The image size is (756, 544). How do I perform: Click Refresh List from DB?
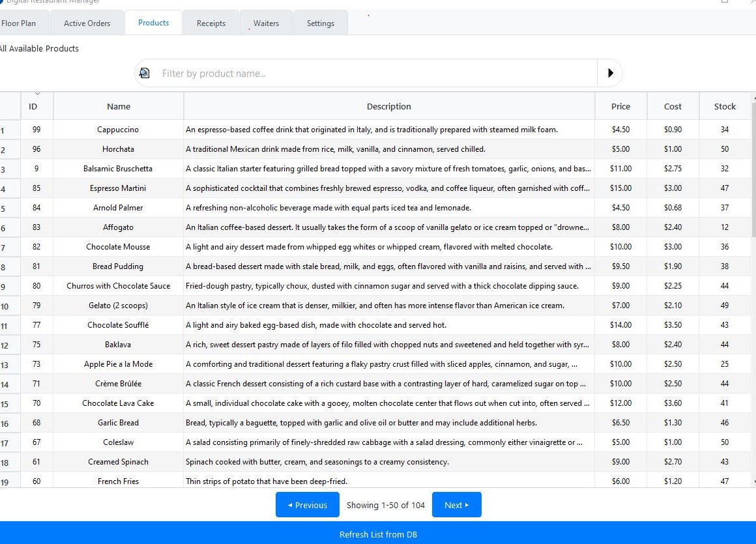378,534
